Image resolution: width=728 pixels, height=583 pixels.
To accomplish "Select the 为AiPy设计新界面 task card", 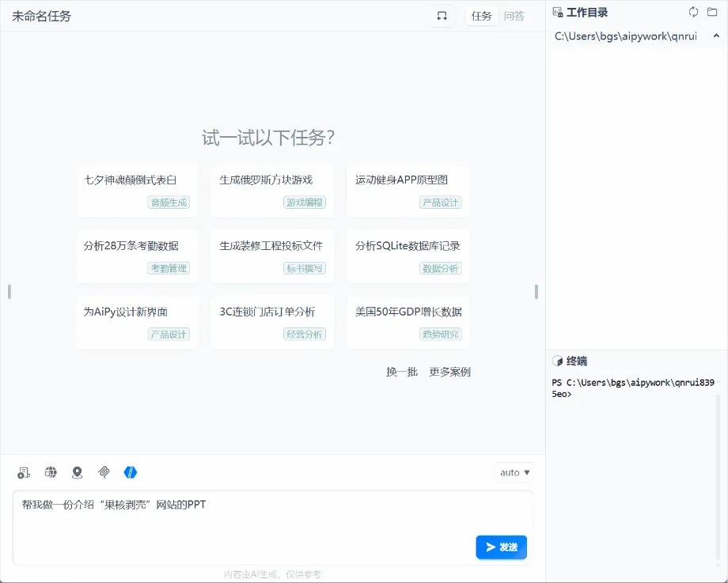I will (138, 322).
